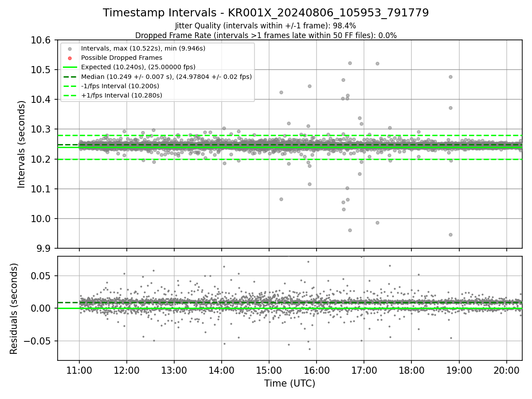Click the gray Intervals legend marker
Screen dimensions: 532x399
70,48
